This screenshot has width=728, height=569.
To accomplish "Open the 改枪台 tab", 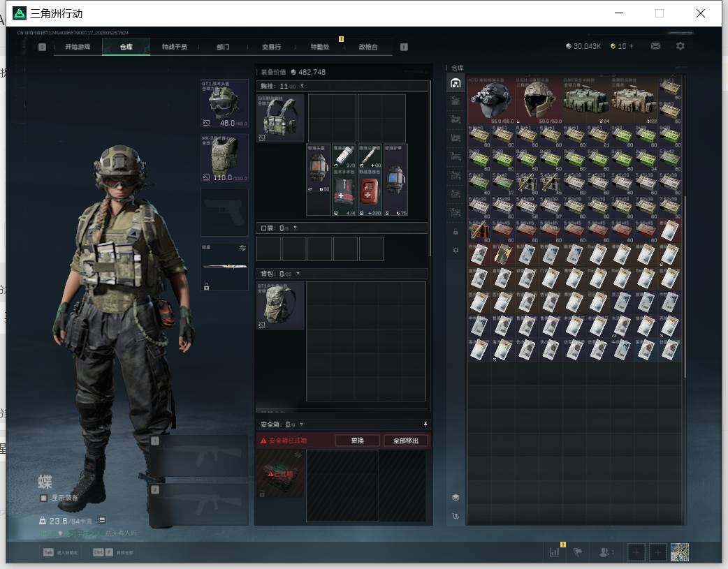I will pos(367,47).
